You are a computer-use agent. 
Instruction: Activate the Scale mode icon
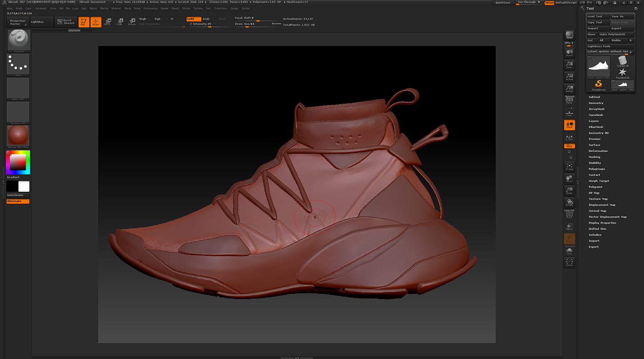119,22
